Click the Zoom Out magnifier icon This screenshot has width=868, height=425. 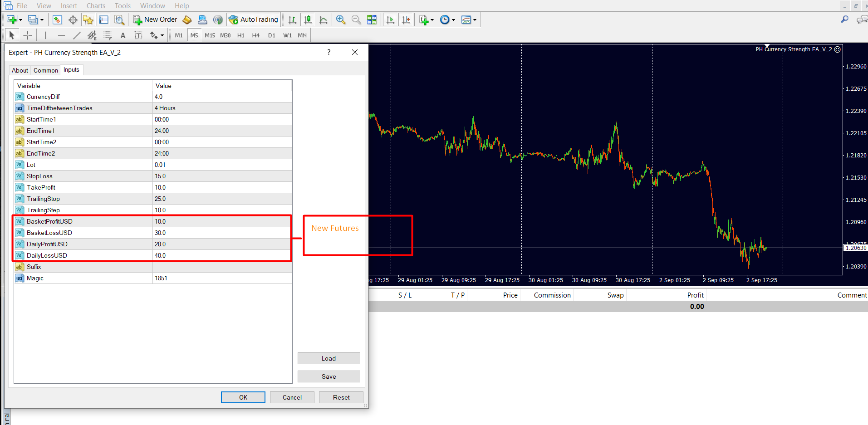point(356,20)
